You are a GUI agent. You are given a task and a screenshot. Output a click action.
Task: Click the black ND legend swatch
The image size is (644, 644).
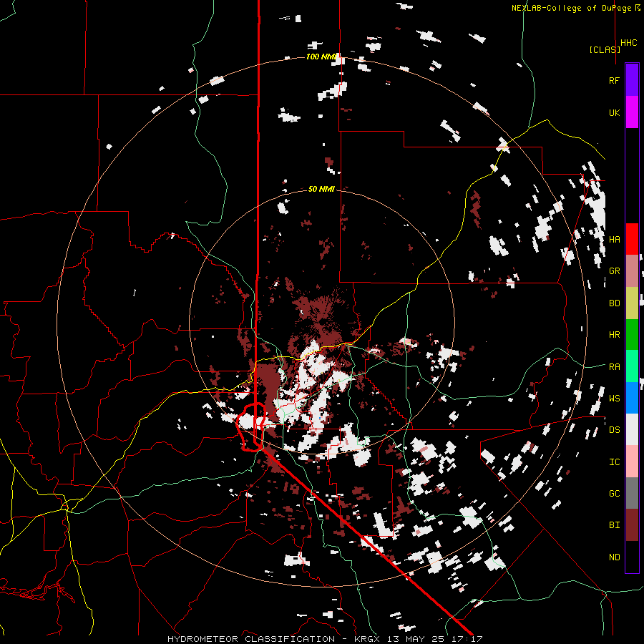click(x=632, y=557)
